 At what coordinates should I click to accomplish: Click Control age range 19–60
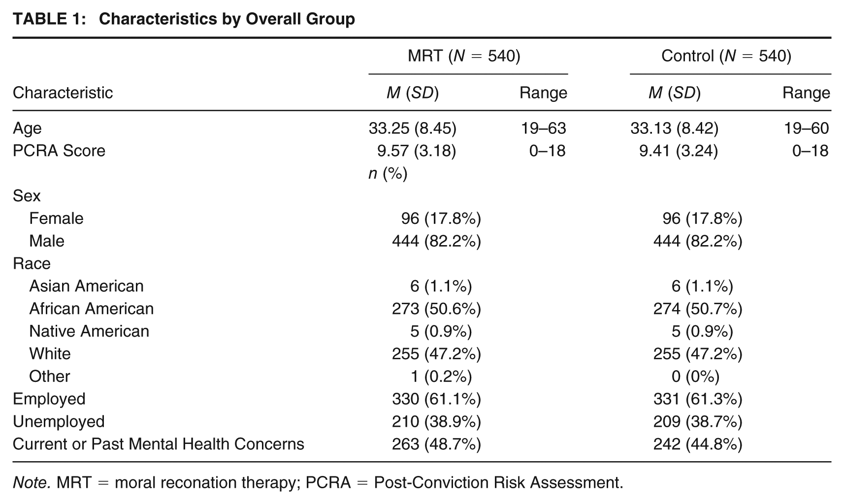(806, 128)
